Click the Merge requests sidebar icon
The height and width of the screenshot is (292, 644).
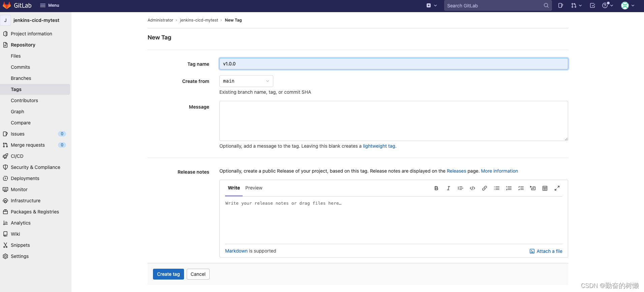click(5, 145)
